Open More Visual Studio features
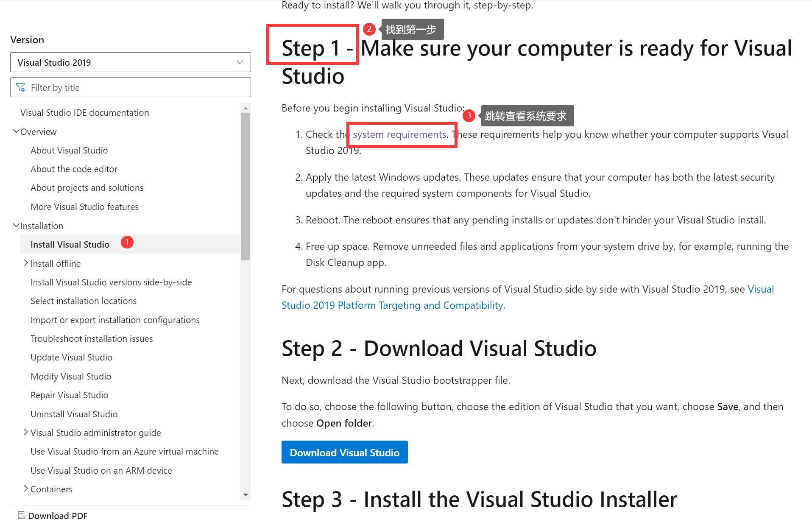Image resolution: width=812 pixels, height=525 pixels. tap(84, 207)
